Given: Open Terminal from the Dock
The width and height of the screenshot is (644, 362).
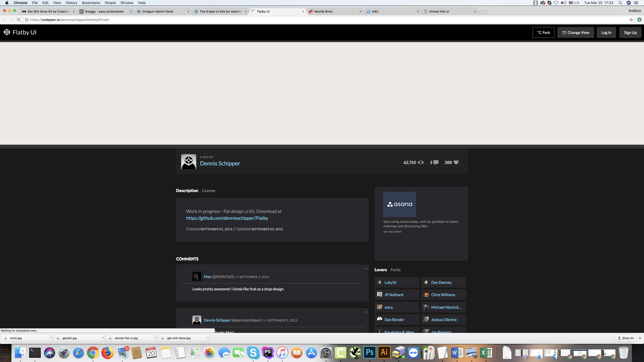Looking at the screenshot, I should (x=35, y=353).
